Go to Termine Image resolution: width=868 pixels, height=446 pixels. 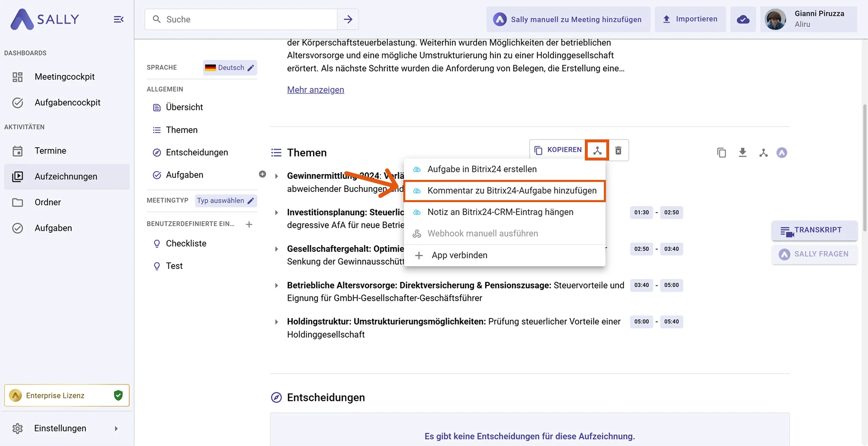pos(67,151)
